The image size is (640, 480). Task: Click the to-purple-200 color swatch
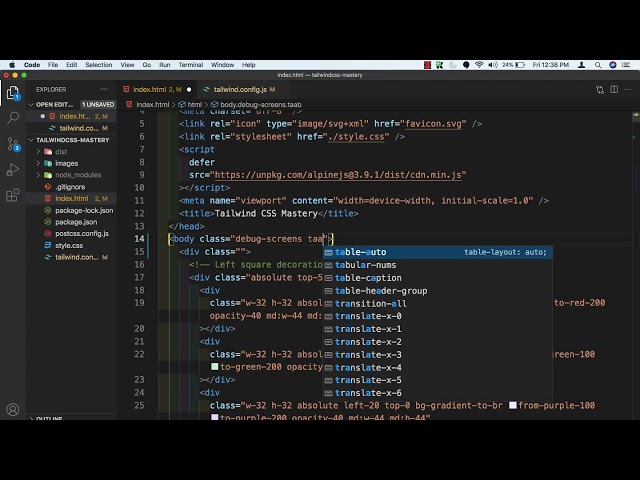pyautogui.click(x=214, y=418)
